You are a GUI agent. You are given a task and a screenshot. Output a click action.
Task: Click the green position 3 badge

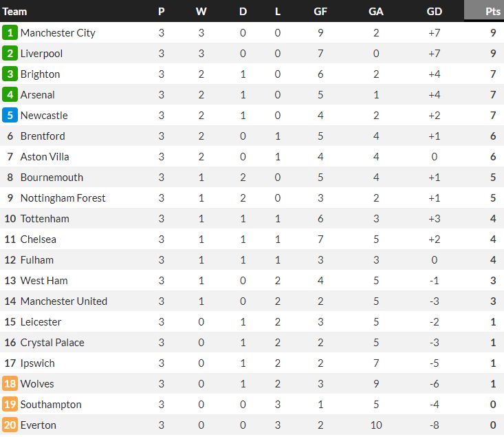pos(10,74)
